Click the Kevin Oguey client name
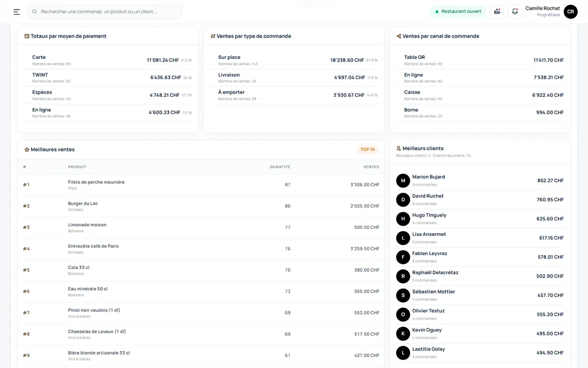Screen dimensions: 588x368 (x=427, y=330)
